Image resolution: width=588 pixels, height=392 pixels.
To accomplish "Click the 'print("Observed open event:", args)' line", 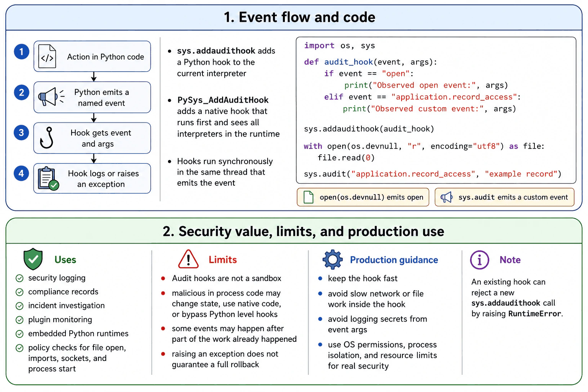I will coord(426,85).
